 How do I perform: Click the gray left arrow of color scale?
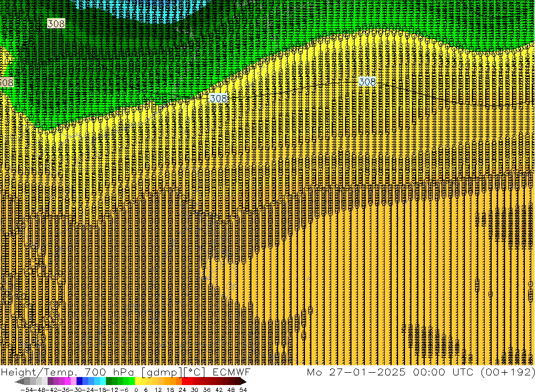point(19,381)
